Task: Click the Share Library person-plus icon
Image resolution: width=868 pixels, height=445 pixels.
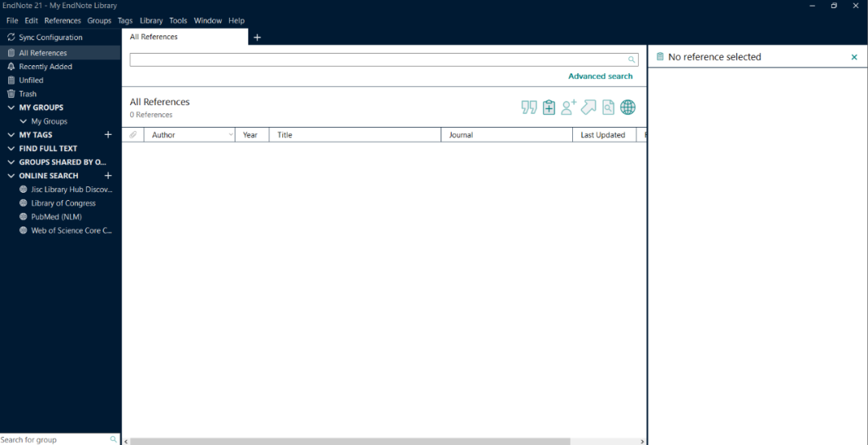Action: tap(569, 108)
